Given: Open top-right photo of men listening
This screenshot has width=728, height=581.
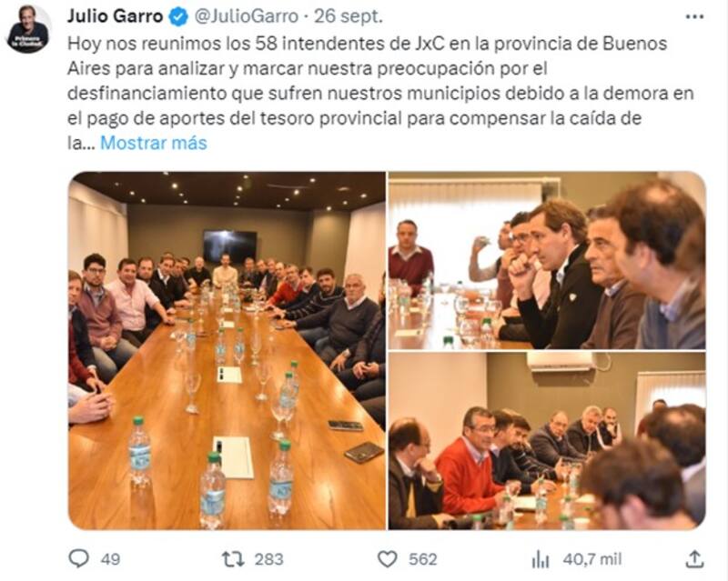Looking at the screenshot, I should (x=547, y=260).
